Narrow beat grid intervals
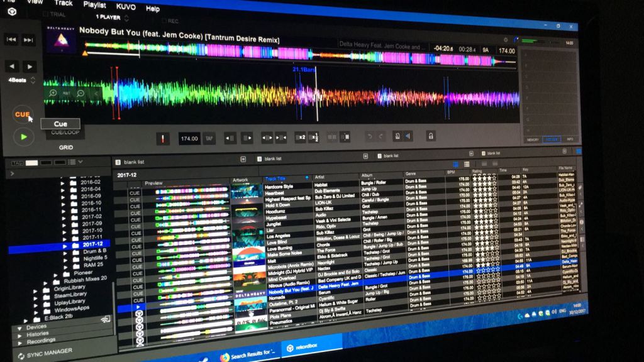Screen dimensions: 644x362 [281, 138]
